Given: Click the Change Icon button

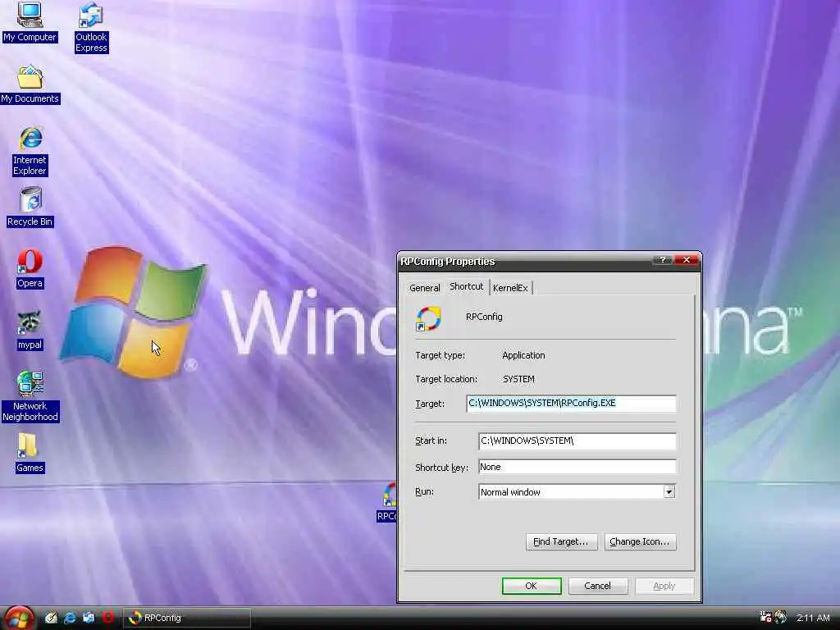Looking at the screenshot, I should click(x=640, y=541).
